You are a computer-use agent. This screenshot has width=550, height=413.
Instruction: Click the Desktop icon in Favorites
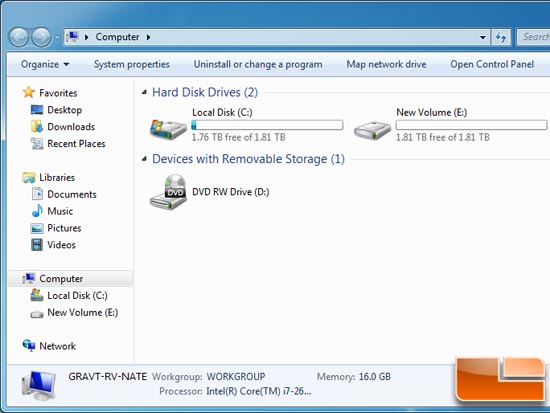(37, 110)
